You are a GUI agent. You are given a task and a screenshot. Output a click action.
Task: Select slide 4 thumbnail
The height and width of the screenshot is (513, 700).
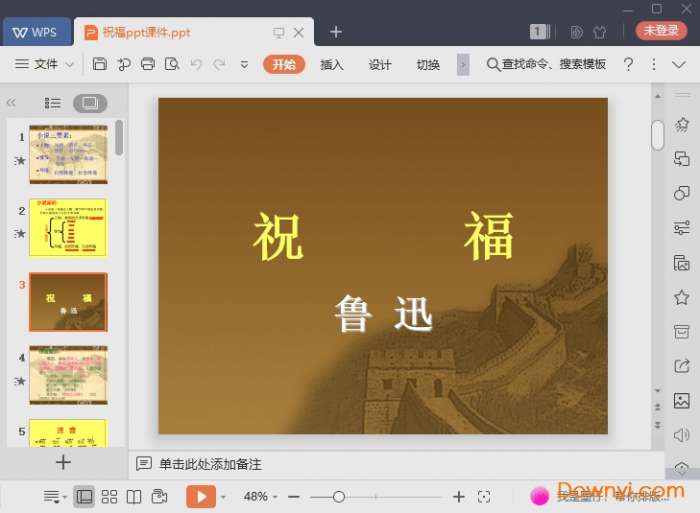tap(68, 375)
